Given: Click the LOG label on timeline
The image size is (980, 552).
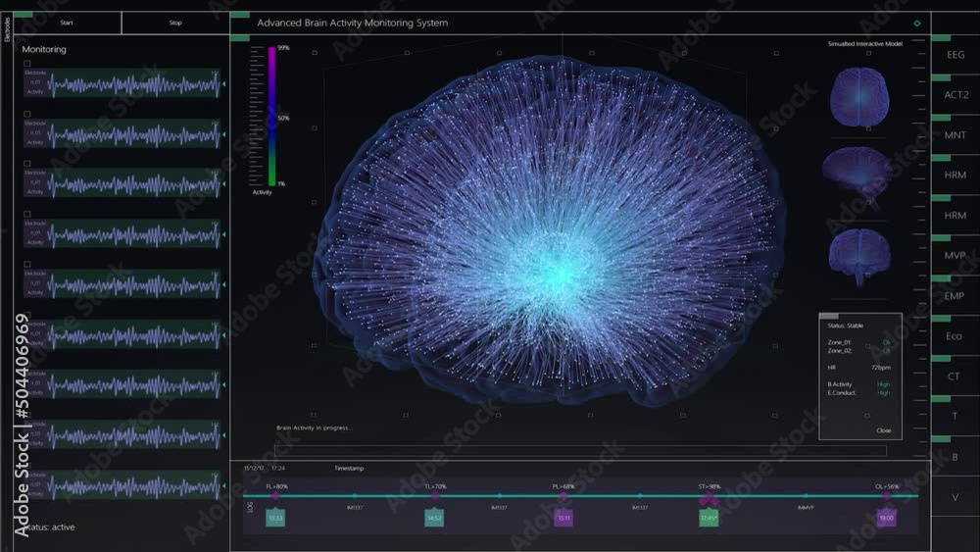Looking at the screenshot, I should click(x=251, y=507).
